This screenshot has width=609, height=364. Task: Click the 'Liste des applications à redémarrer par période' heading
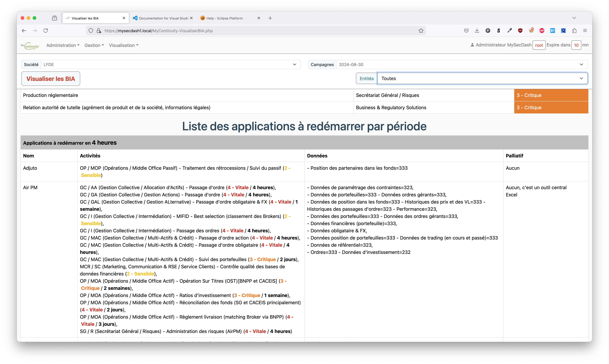click(304, 126)
